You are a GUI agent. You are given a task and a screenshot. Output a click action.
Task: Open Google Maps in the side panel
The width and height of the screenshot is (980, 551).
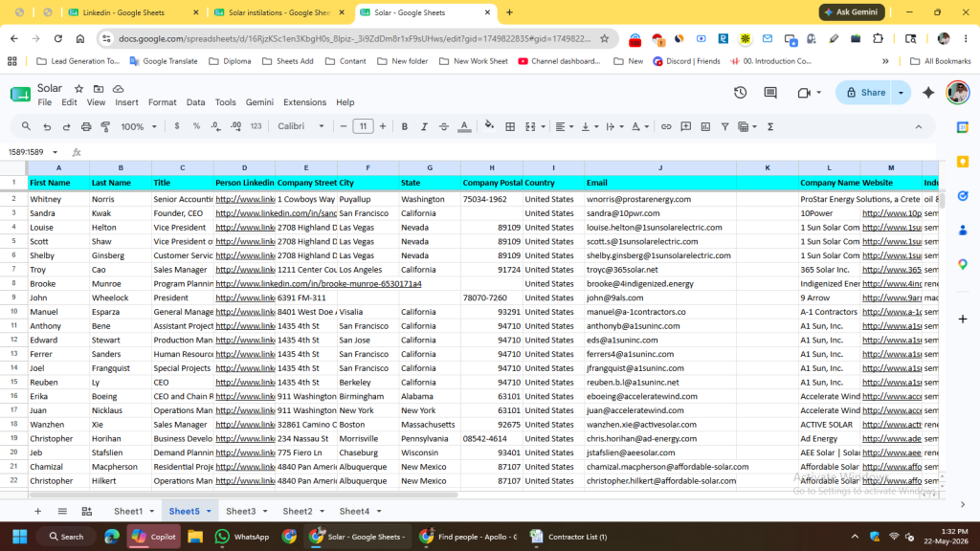963,265
